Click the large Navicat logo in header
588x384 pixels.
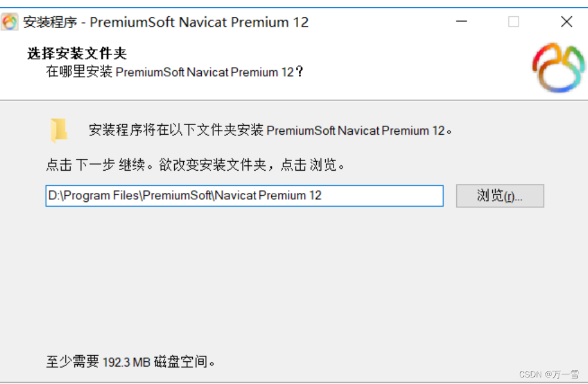(x=559, y=68)
